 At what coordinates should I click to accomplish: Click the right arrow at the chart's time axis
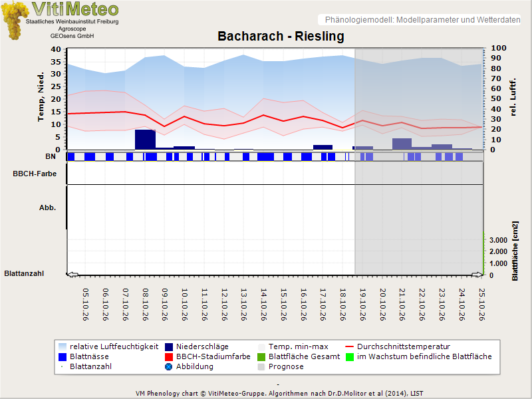[x=477, y=275]
